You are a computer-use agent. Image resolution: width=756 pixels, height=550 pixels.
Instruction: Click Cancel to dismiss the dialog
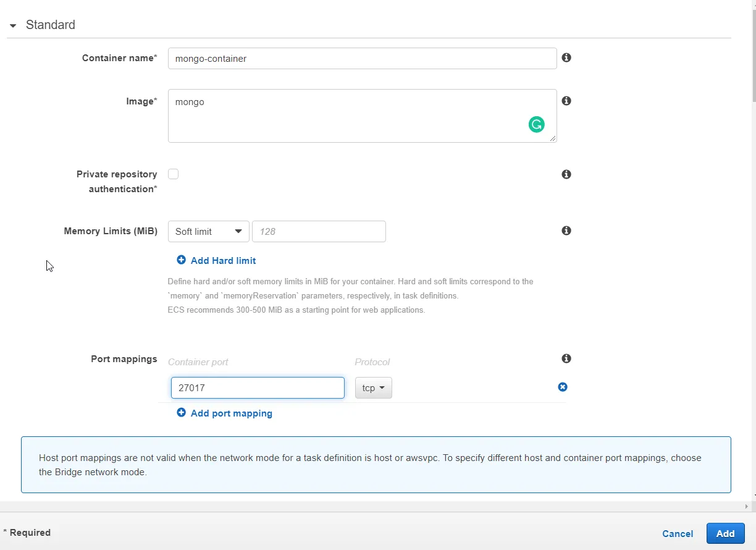677,533
